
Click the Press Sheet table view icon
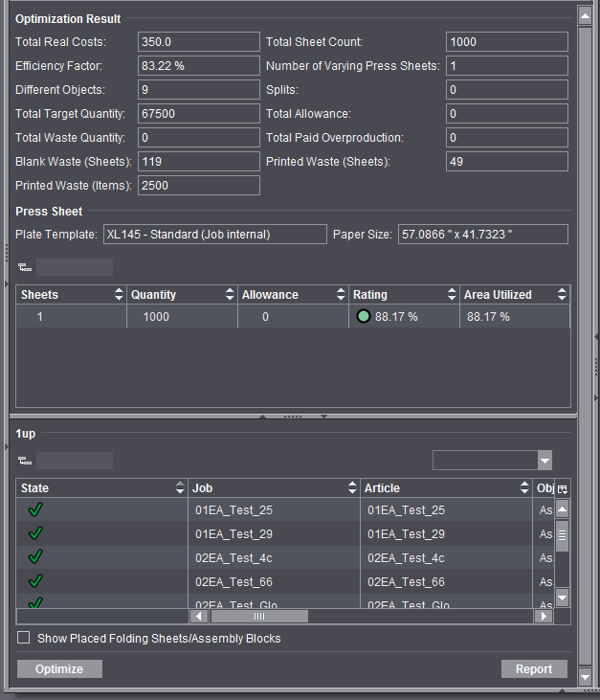tap(24, 268)
